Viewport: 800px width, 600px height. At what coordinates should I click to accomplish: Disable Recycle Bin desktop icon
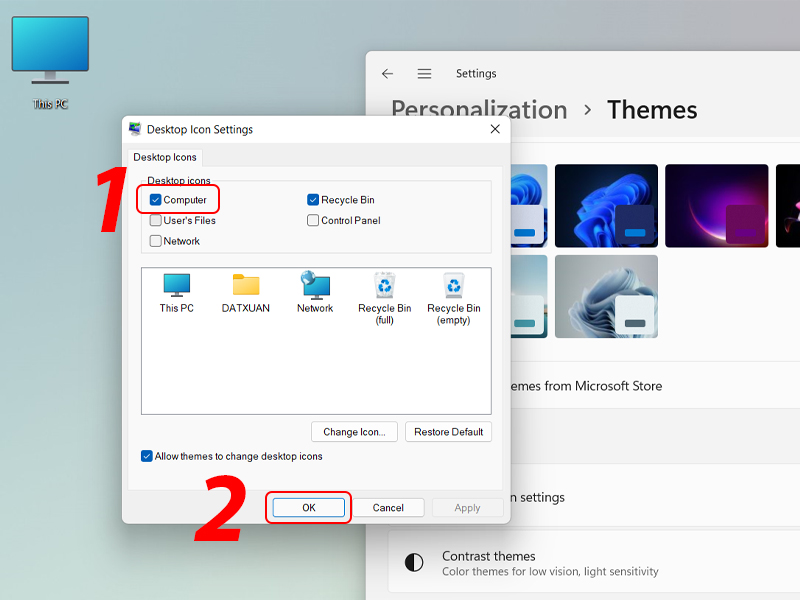tap(312, 199)
